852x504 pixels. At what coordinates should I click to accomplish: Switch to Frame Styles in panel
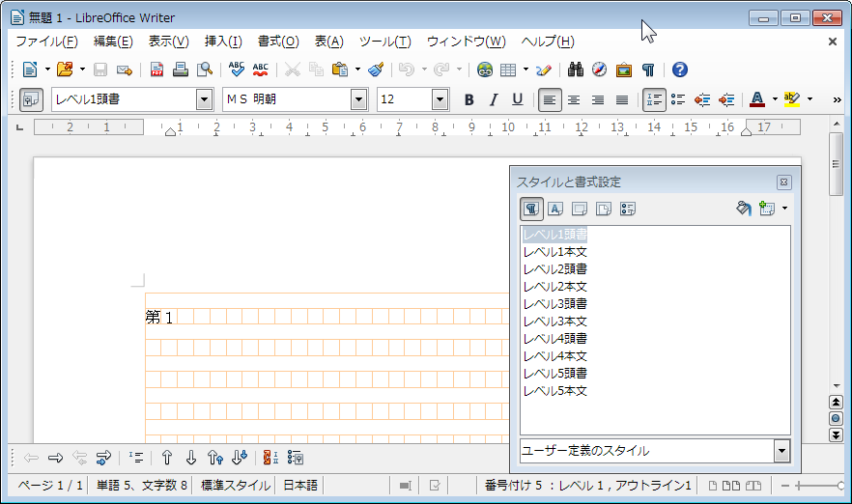tap(580, 209)
